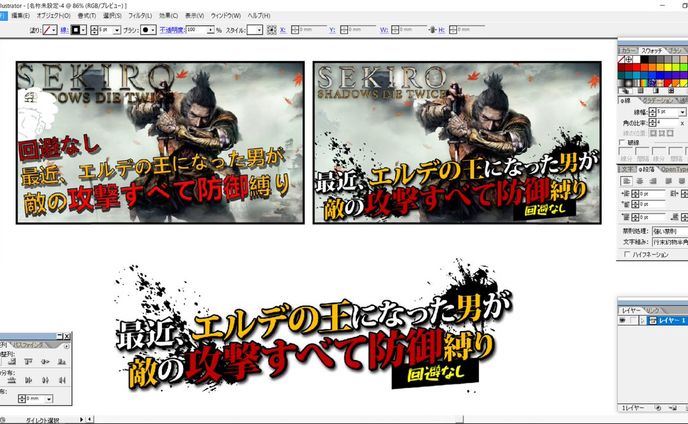Click the 不透明度 opacity link
Screen dimensions: 688x424
coord(172,30)
